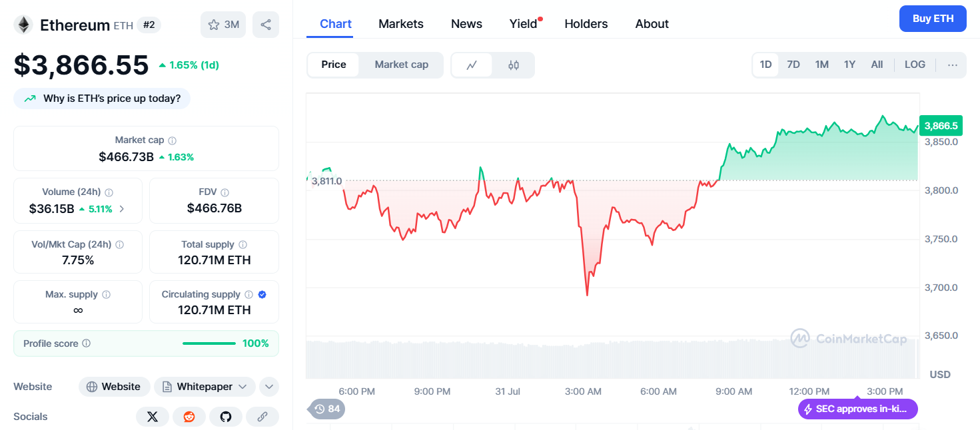Image resolution: width=980 pixels, height=430 pixels.
Task: Click the USD currency label on chart
Action: click(940, 375)
